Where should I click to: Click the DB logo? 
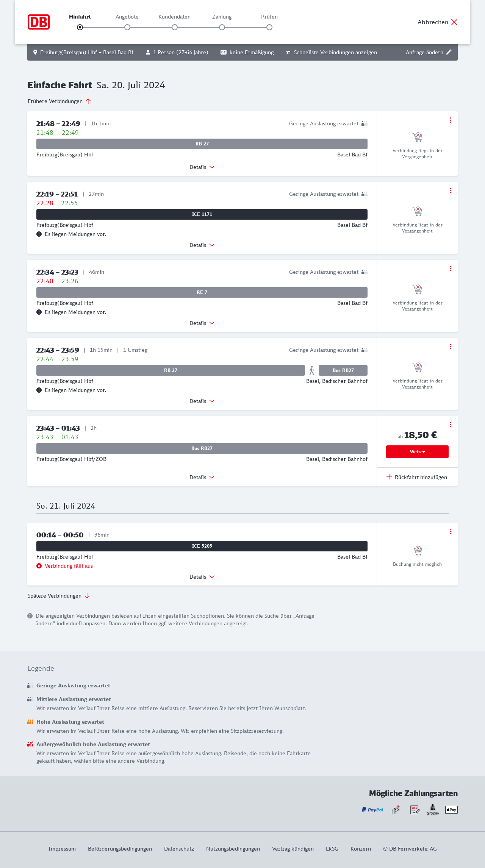39,22
